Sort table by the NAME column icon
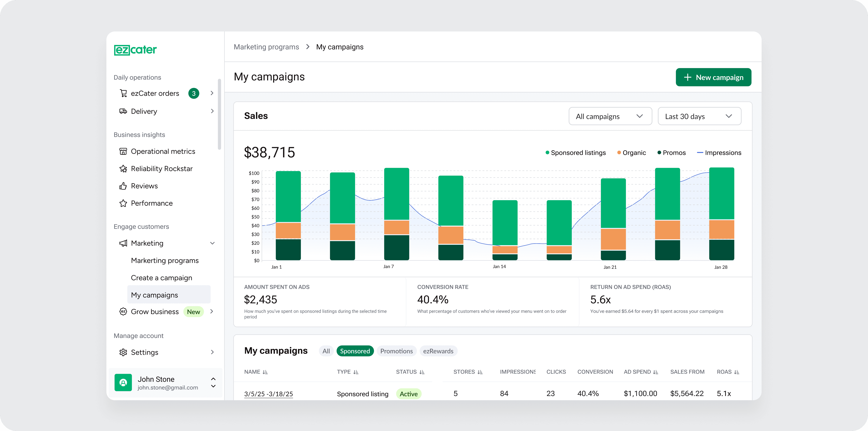The image size is (868, 431). pos(265,372)
